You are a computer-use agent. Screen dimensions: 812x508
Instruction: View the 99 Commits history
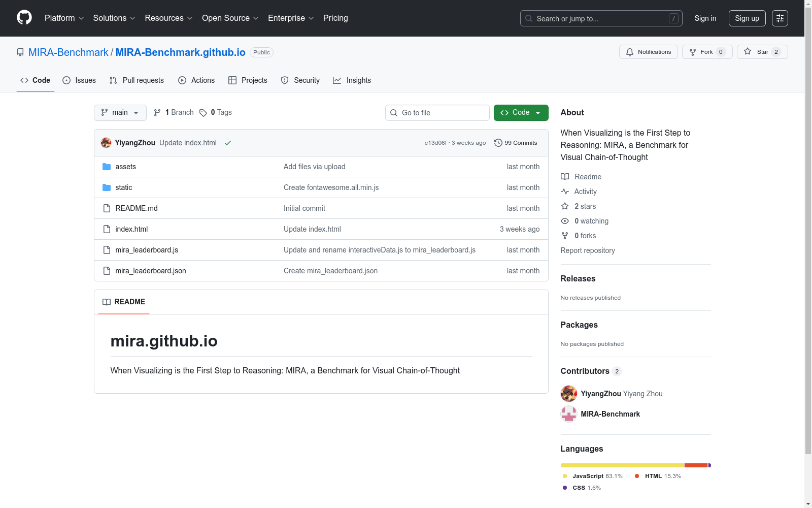point(516,143)
